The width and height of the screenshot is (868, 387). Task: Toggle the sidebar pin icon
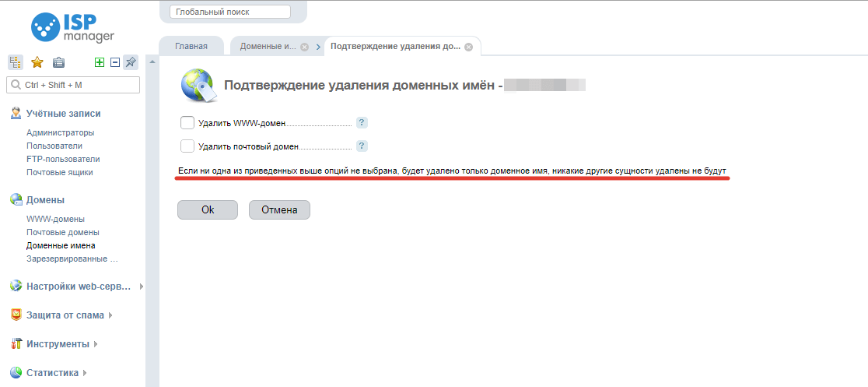pos(131,62)
